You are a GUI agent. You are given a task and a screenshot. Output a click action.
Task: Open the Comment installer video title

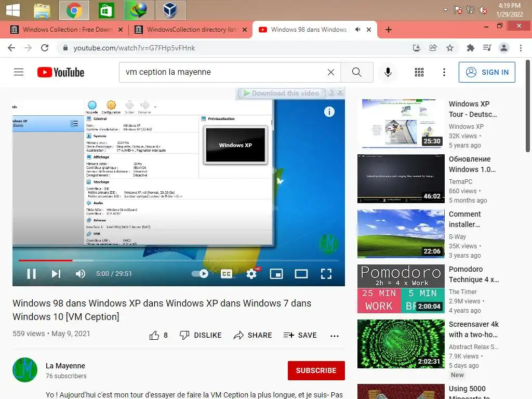[465, 219]
